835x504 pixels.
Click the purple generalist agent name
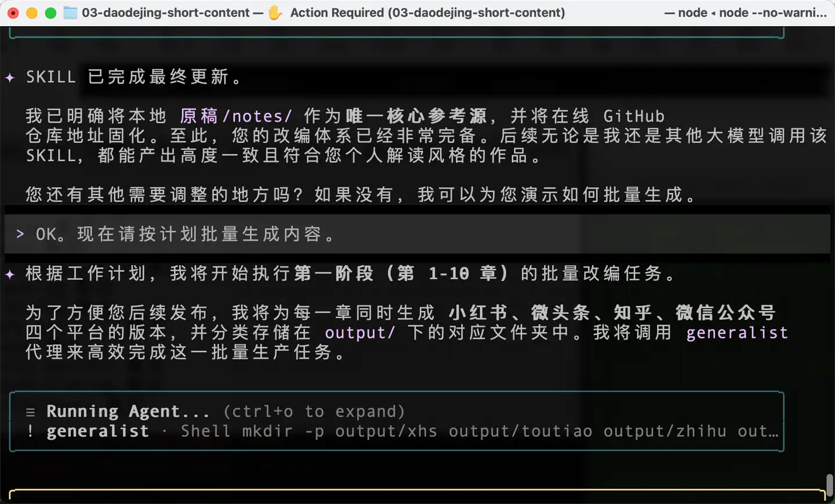pos(737,333)
